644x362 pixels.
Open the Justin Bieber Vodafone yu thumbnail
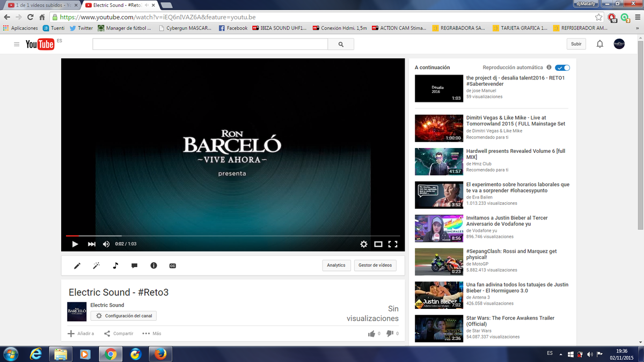coord(439,228)
